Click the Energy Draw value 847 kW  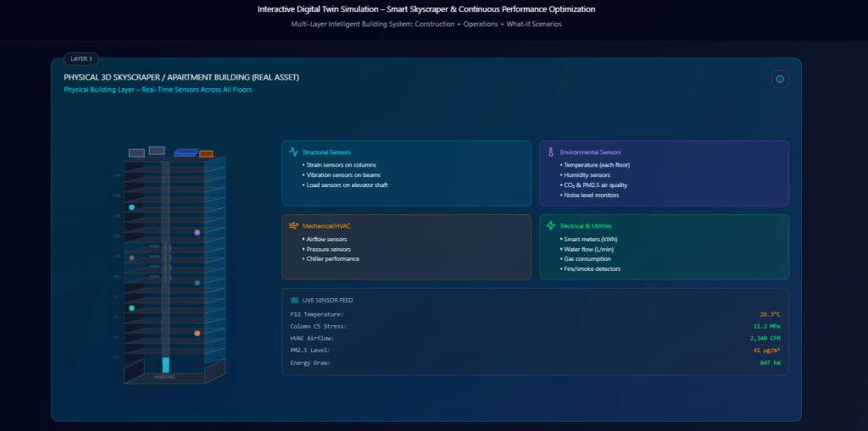click(770, 362)
